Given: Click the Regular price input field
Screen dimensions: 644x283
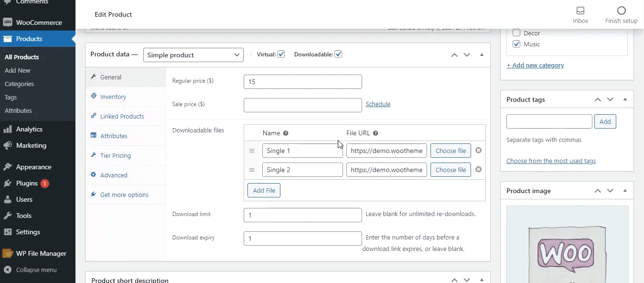Looking at the screenshot, I should [x=302, y=82].
